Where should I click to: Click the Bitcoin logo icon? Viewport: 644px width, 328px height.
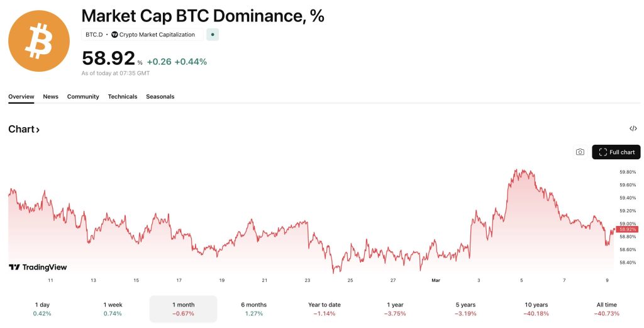[x=39, y=41]
